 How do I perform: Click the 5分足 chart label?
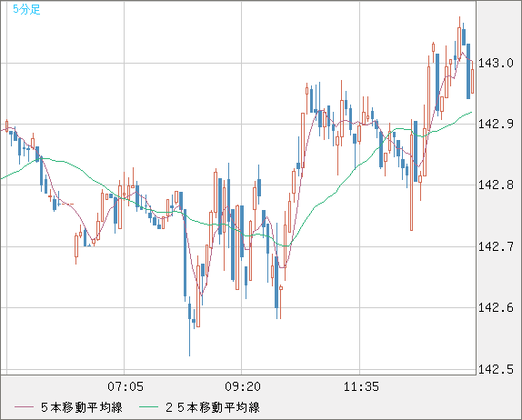(26, 9)
